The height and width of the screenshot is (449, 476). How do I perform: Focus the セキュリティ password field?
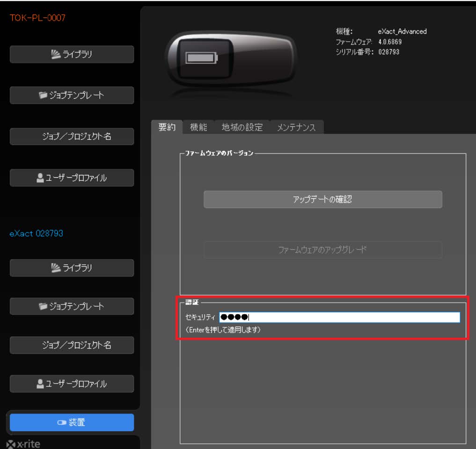click(x=339, y=317)
